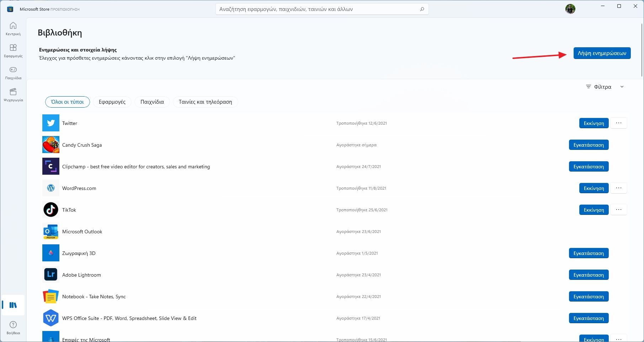Open the Home (Κεντρική) sidebar icon
This screenshot has height=342, width=644.
[x=13, y=28]
